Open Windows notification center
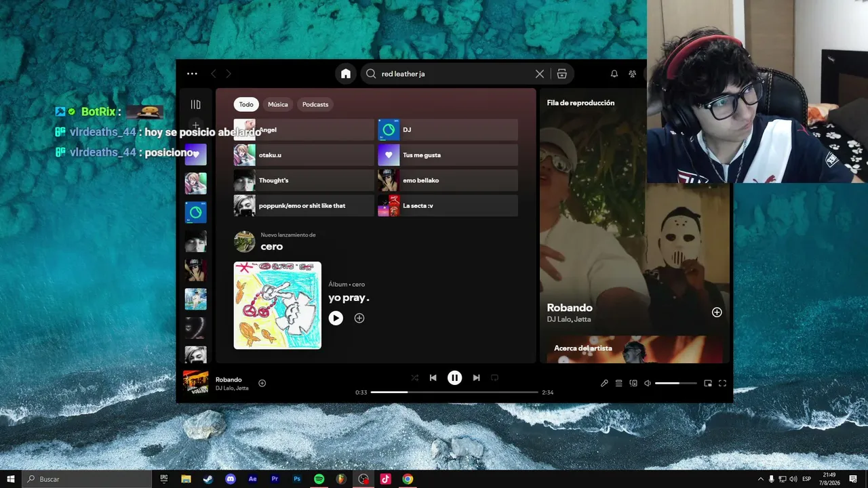The width and height of the screenshot is (868, 488). click(x=853, y=479)
